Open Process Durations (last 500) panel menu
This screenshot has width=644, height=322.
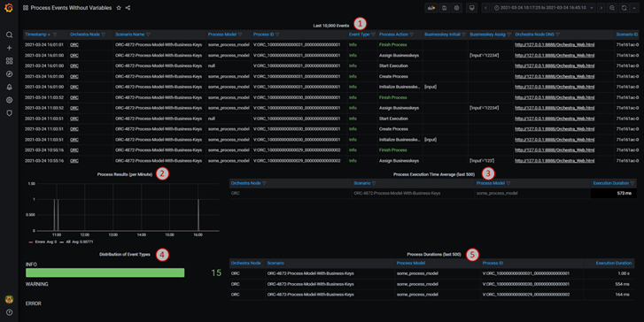click(x=434, y=254)
